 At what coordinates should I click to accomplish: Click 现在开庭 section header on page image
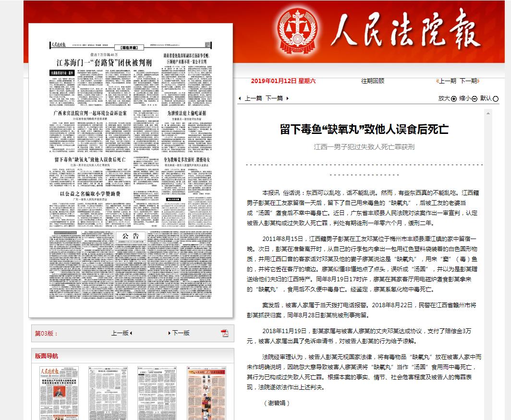(x=130, y=48)
